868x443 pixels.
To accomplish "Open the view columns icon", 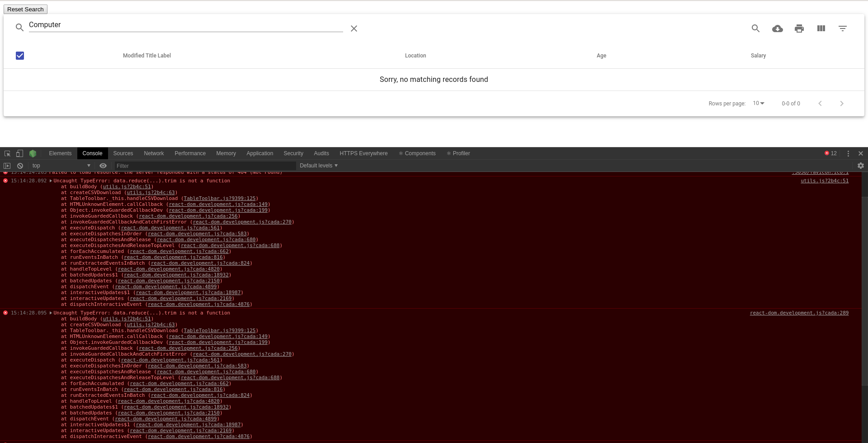I will click(x=821, y=28).
